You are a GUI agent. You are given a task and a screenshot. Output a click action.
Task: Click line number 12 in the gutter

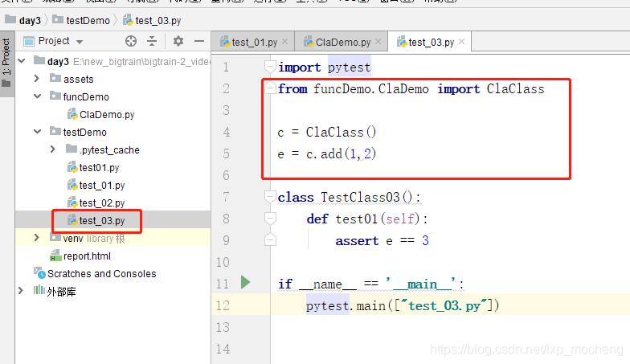(223, 305)
